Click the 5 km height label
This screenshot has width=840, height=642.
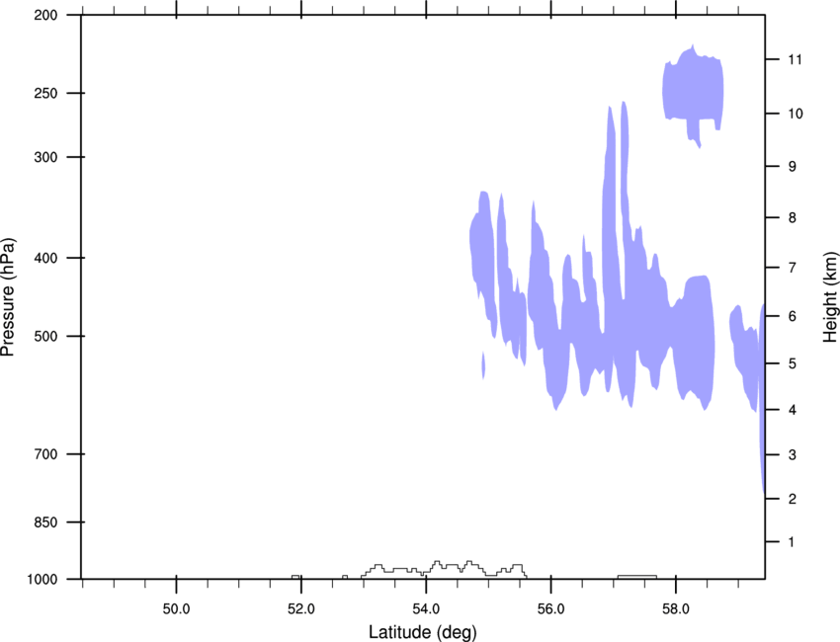793,363
